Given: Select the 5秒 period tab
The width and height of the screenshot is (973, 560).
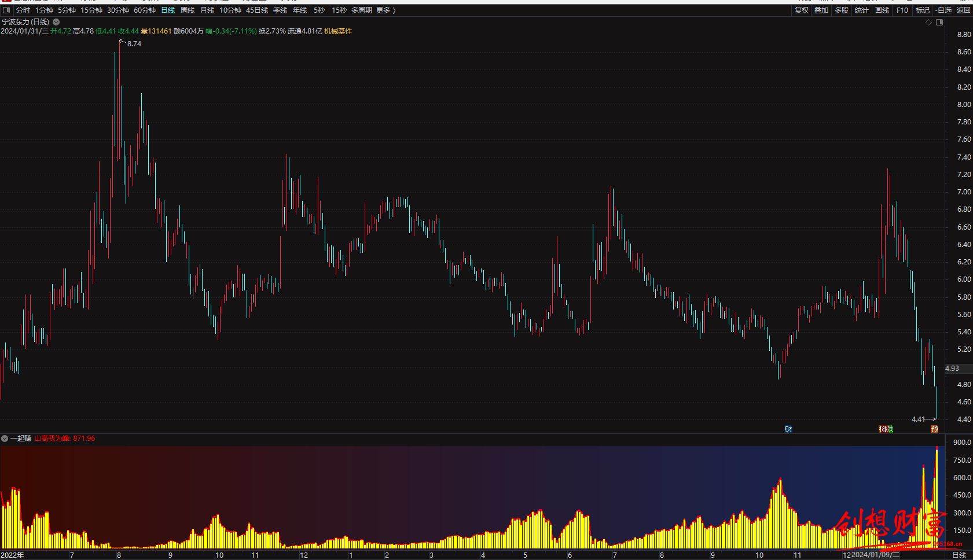Looking at the screenshot, I should pos(320,10).
